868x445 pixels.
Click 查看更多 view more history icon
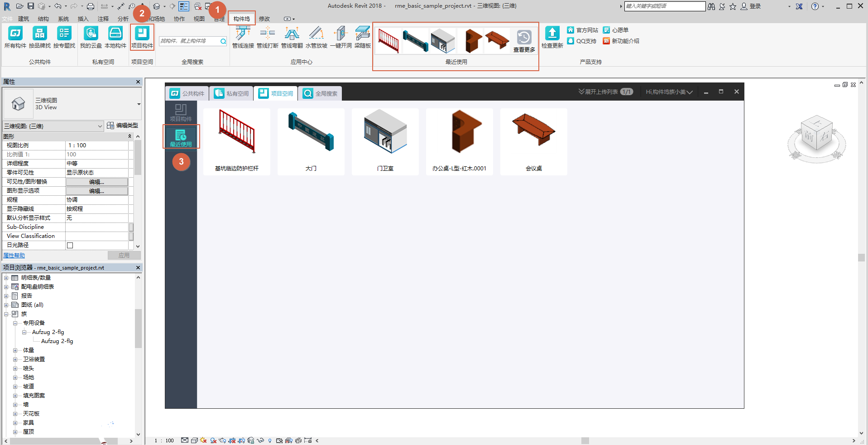(524, 41)
